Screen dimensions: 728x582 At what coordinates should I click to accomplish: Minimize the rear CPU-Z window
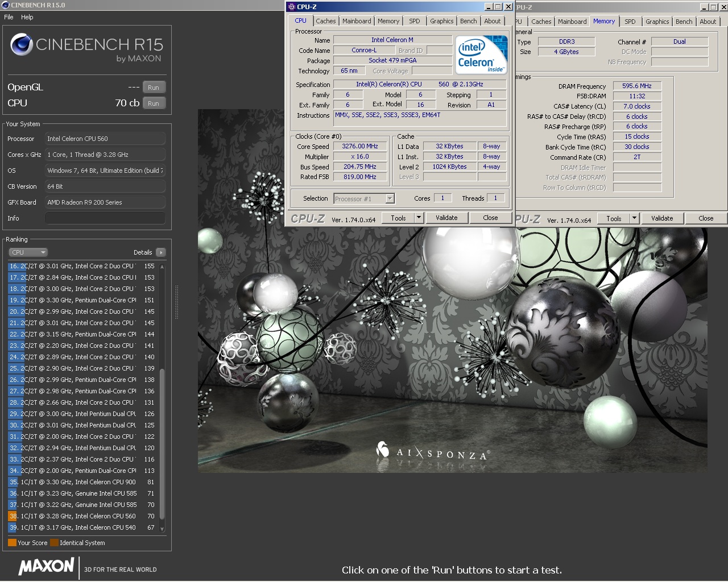click(704, 7)
